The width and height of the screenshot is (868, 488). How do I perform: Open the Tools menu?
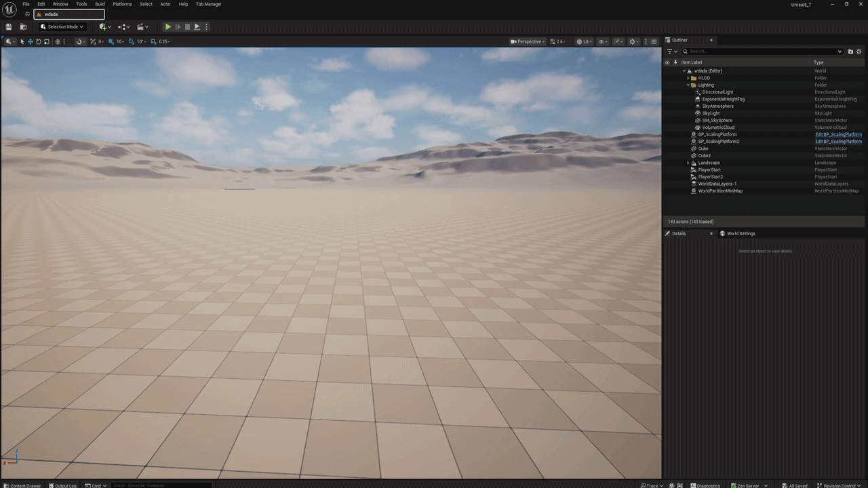click(81, 4)
